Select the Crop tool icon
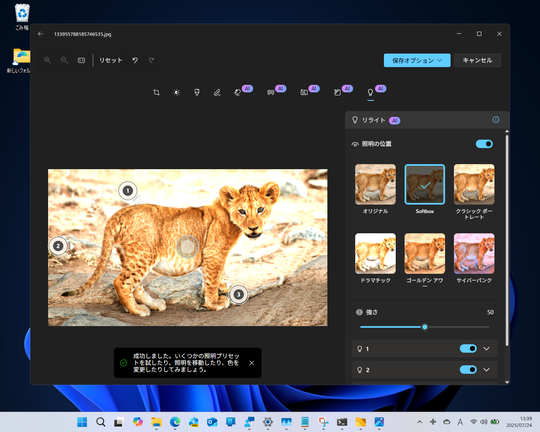540x432 pixels. 156,92
